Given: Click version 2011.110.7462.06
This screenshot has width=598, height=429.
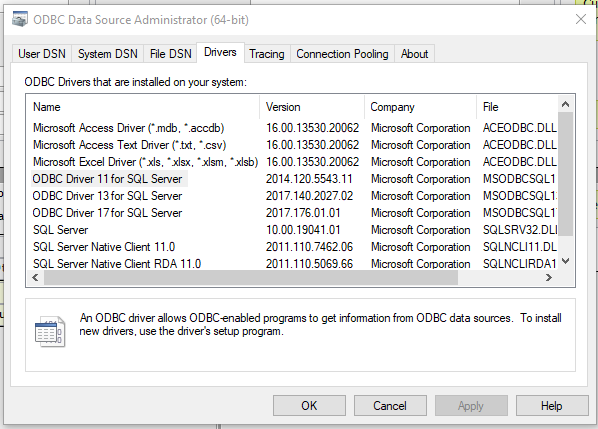Looking at the screenshot, I should pyautogui.click(x=309, y=247).
